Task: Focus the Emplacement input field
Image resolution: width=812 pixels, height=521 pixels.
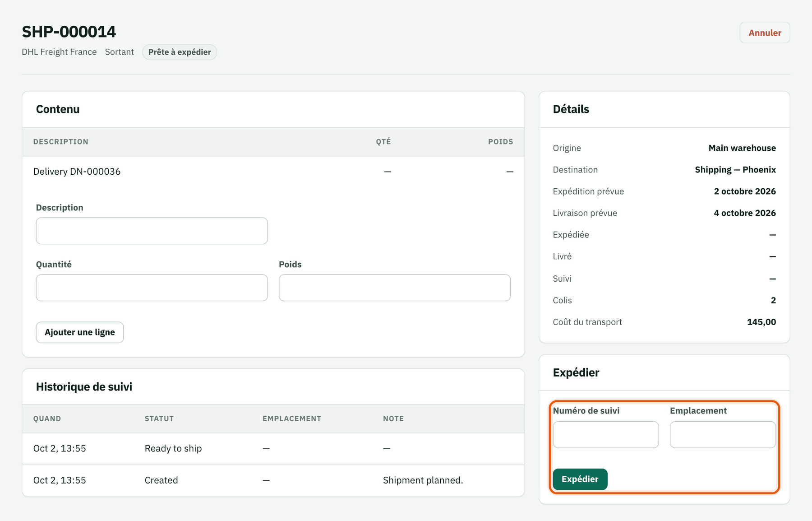Action: click(723, 435)
